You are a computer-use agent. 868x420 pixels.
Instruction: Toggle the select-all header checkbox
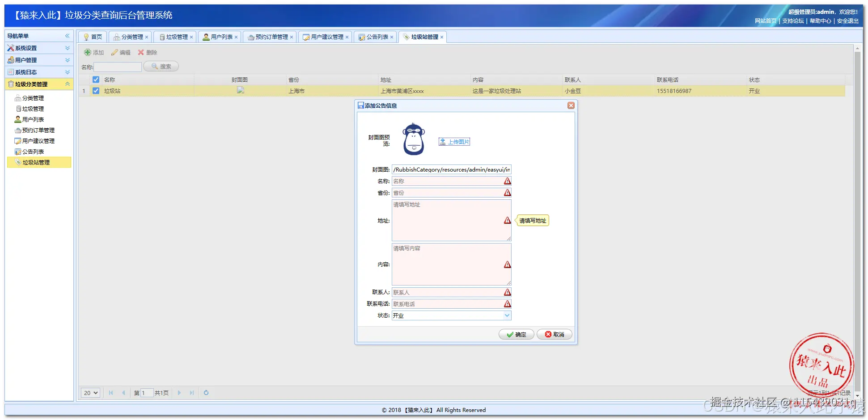coord(96,80)
